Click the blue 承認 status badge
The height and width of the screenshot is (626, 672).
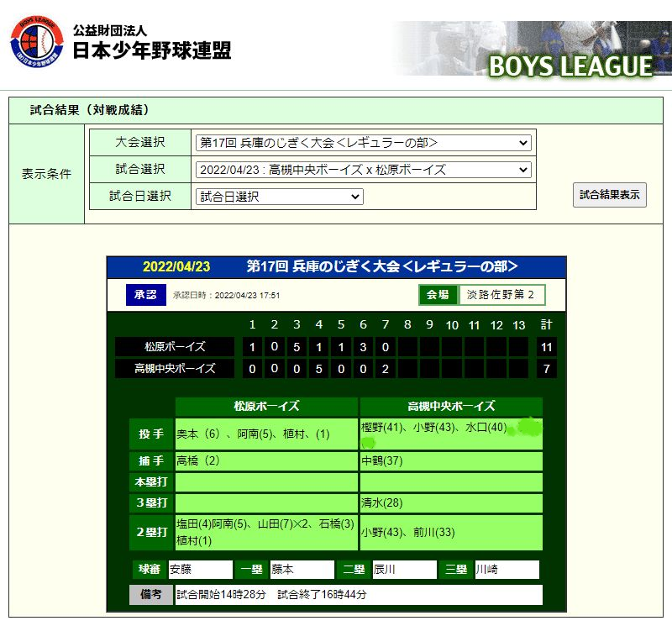click(145, 295)
